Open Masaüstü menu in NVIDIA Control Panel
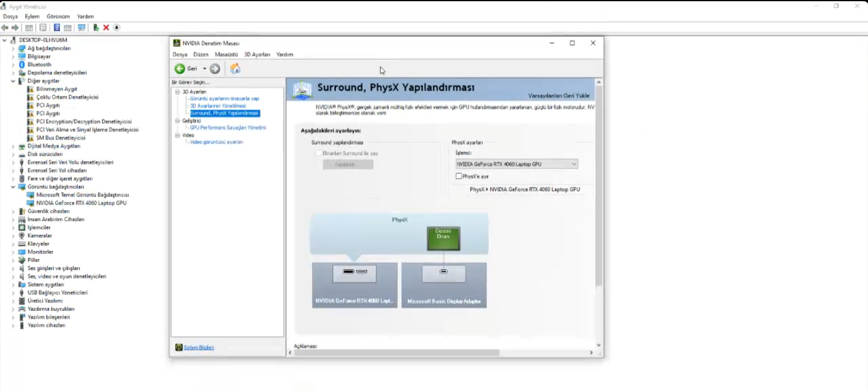This screenshot has width=868, height=391. click(226, 54)
